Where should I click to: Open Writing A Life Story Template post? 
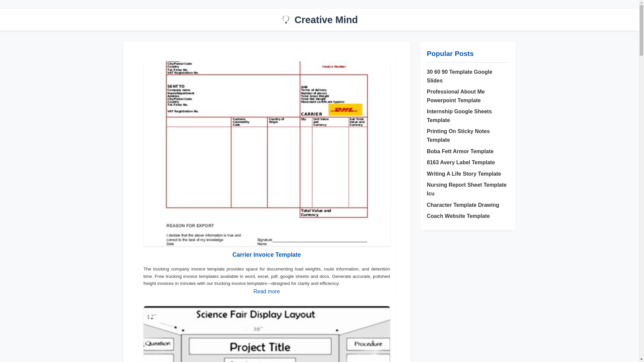[x=464, y=174]
